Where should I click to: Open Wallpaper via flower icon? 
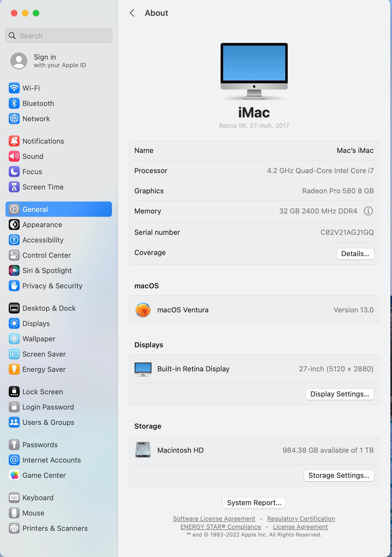point(14,339)
